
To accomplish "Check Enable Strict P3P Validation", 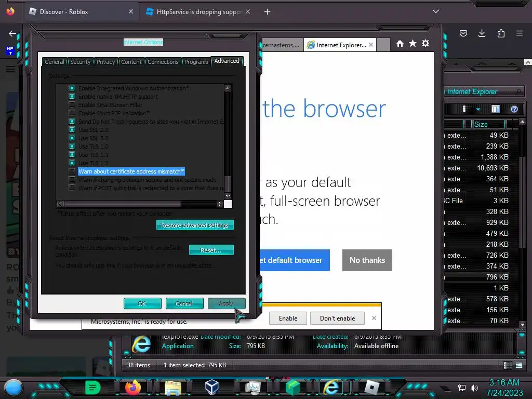I will pyautogui.click(x=72, y=113).
